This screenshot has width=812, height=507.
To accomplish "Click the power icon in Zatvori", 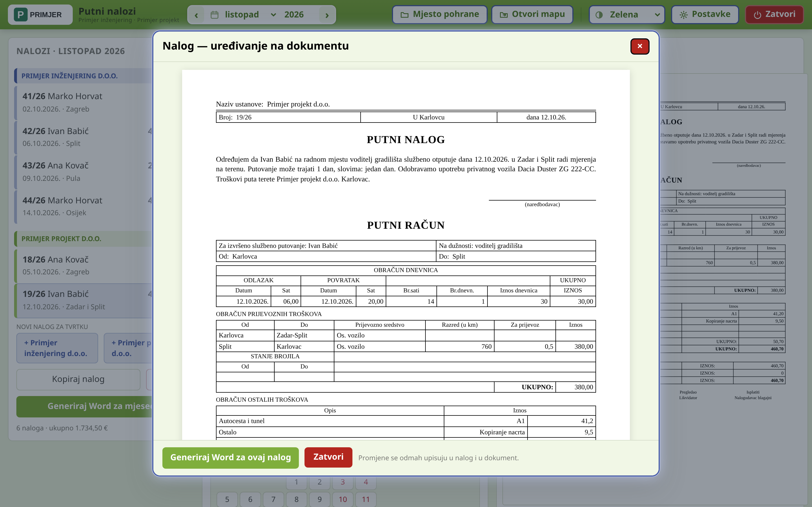I will [x=757, y=15].
